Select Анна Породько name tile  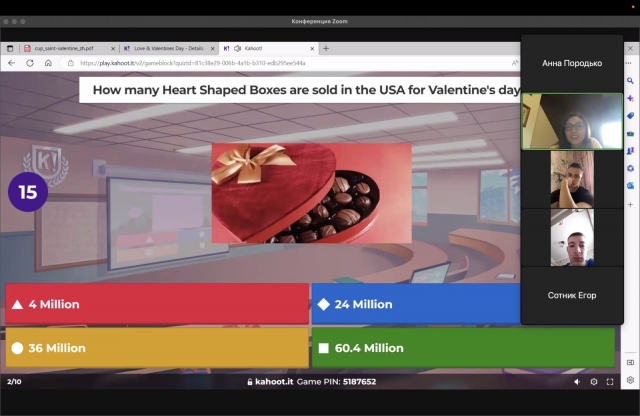click(x=572, y=63)
